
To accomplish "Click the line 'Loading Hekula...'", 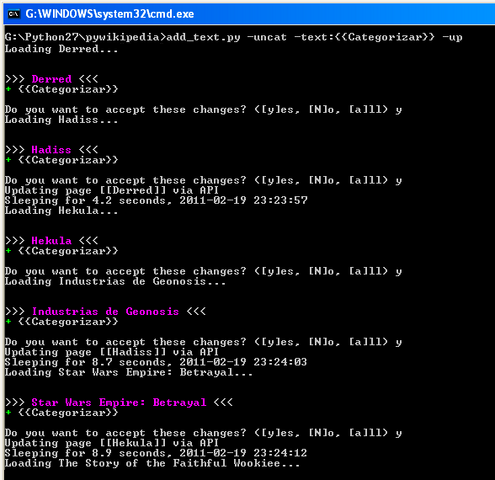I will [61, 211].
